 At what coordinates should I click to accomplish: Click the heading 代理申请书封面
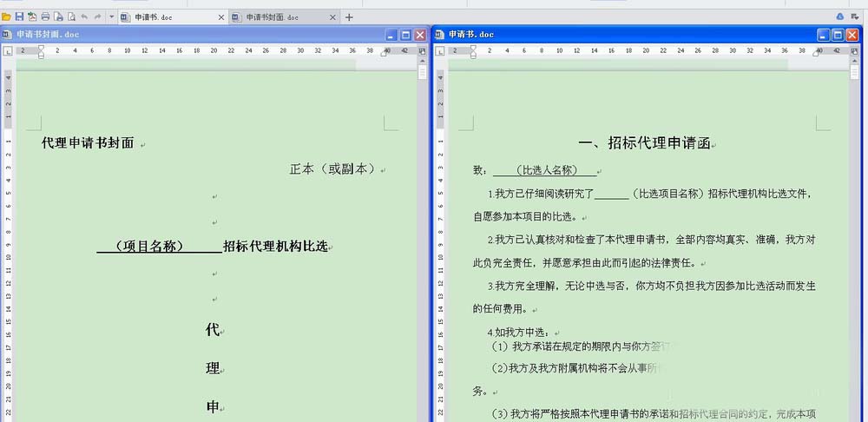pos(88,143)
